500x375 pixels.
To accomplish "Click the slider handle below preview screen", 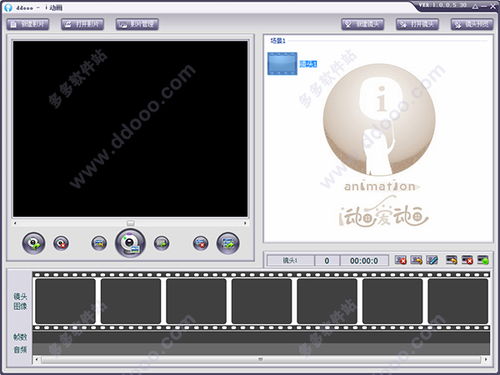I will point(131,223).
